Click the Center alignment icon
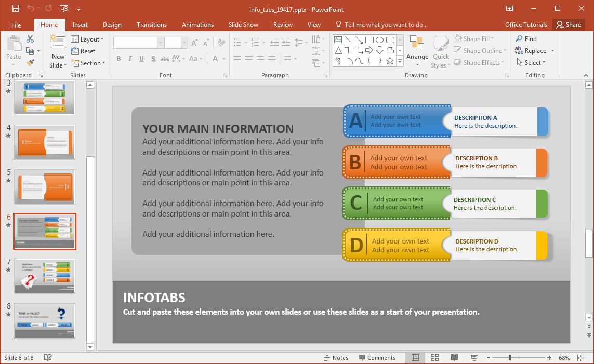594x364 pixels. coord(248,59)
